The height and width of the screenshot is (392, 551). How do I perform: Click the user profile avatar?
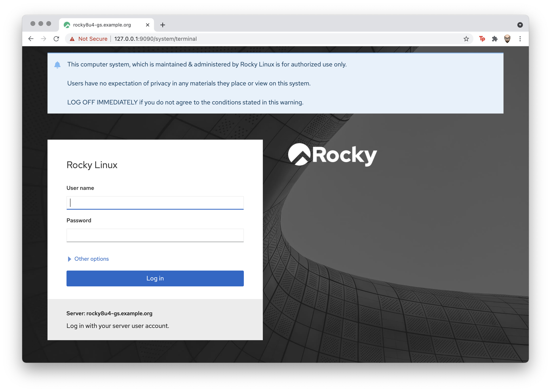click(507, 39)
